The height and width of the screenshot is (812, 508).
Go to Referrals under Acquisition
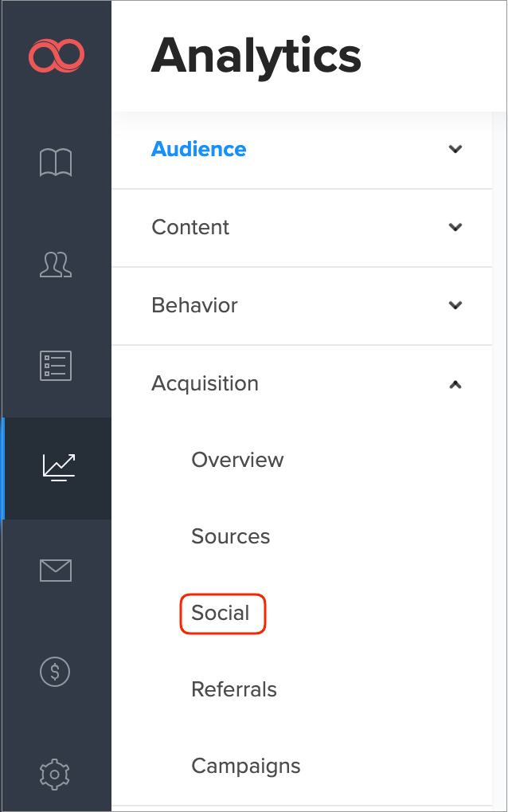point(234,689)
